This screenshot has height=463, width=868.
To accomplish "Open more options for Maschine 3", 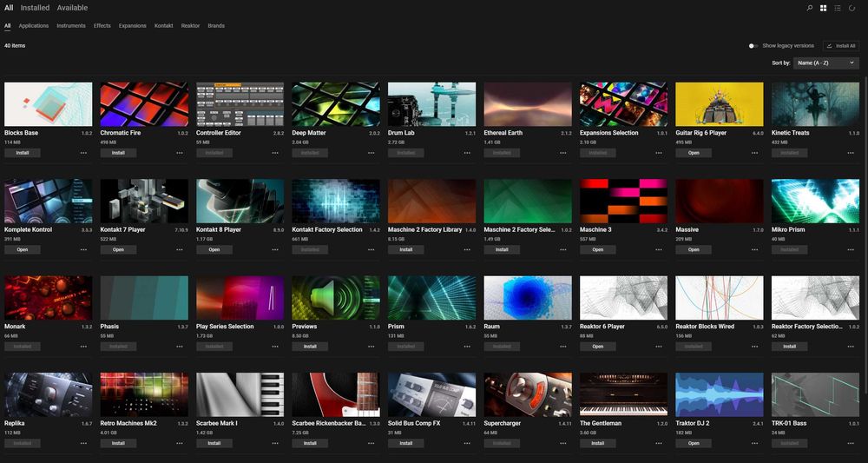I will tap(659, 250).
